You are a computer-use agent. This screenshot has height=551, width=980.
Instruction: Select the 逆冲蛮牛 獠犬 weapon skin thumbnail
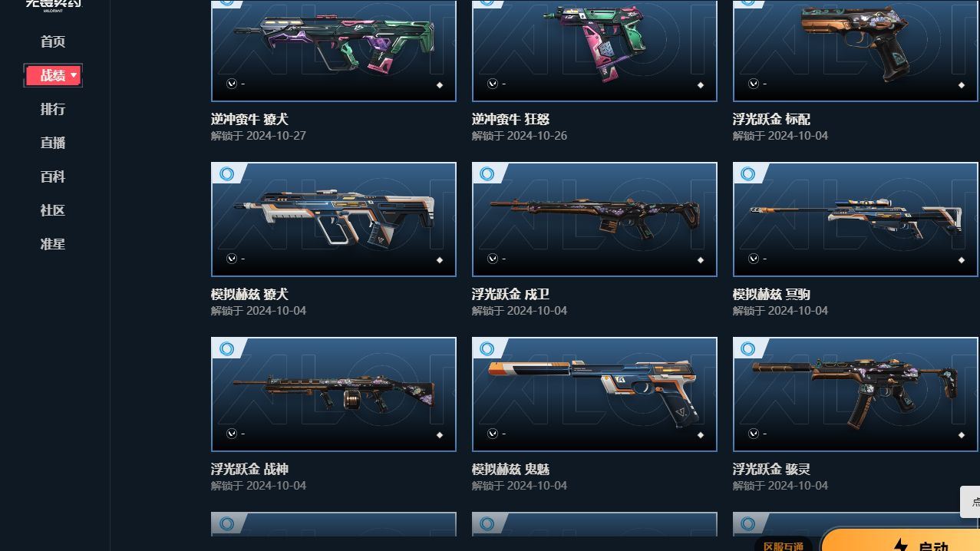click(334, 51)
